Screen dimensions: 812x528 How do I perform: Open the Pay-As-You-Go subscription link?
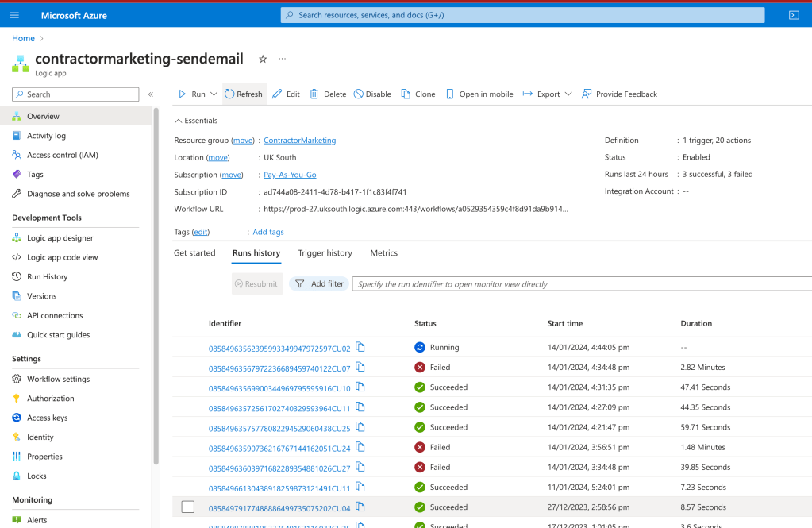[290, 175]
